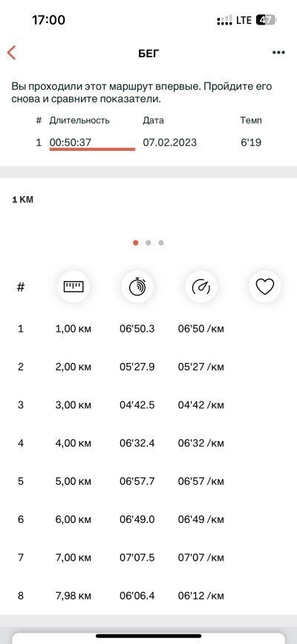The width and height of the screenshot is (297, 644).
Task: Select lap 3 row with 04'42.5
Action: (148, 405)
